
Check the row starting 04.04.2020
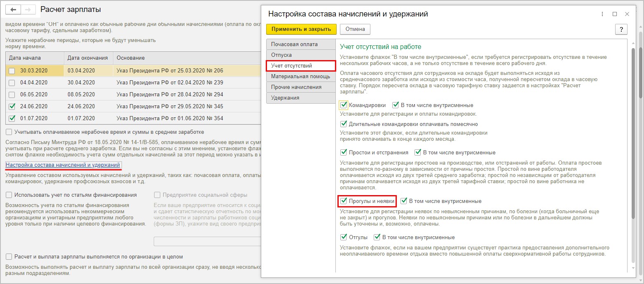click(12, 82)
